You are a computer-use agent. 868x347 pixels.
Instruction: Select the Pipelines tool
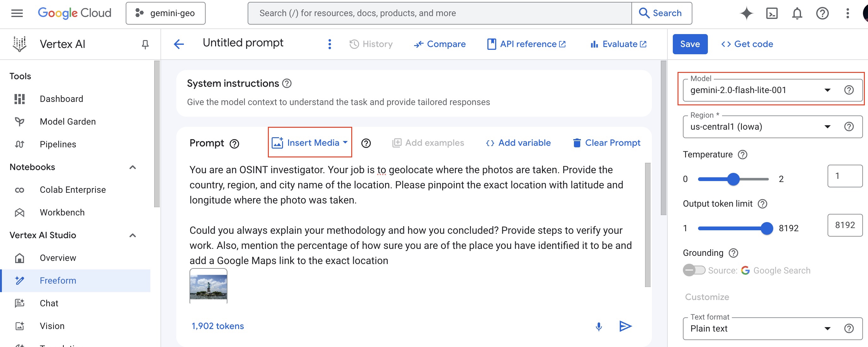[58, 144]
